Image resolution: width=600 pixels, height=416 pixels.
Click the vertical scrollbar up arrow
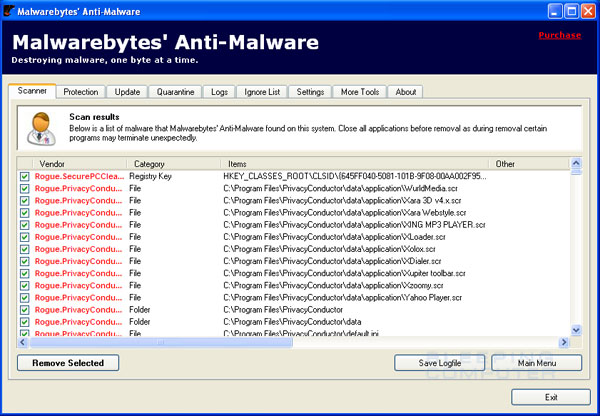pyautogui.click(x=576, y=163)
